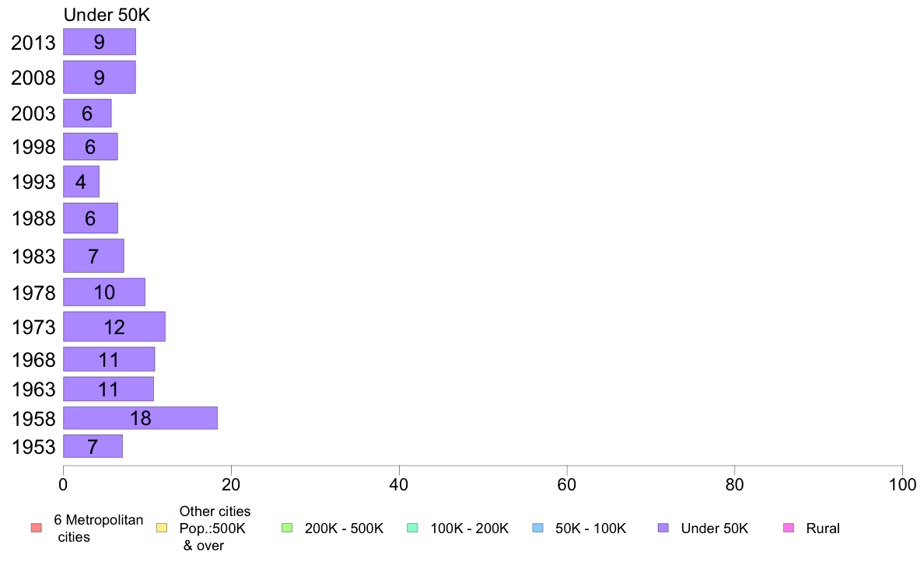Click the 2003 year axis label

click(x=33, y=113)
